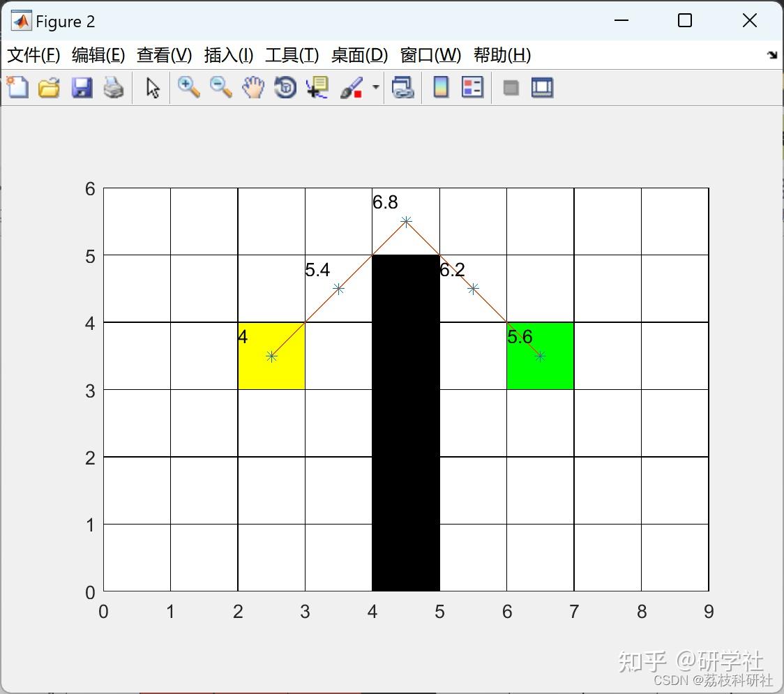
Task: Show the Plot Tools panel
Action: click(542, 87)
